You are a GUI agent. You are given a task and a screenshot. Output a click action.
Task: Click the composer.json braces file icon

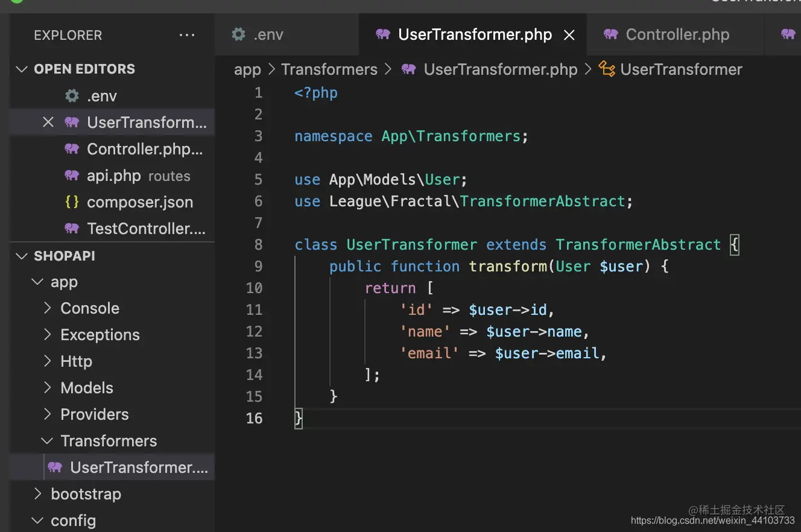click(72, 202)
